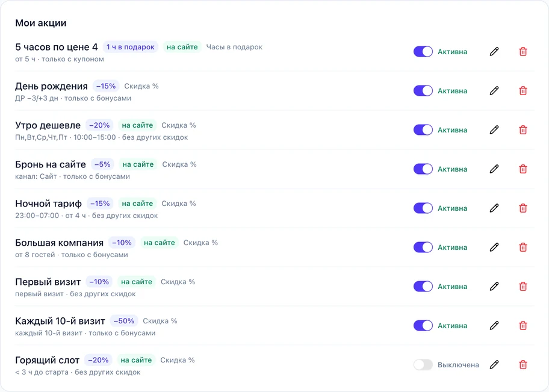Edit the «Большая компания» promotion
This screenshot has height=392, width=549.
pos(494,247)
